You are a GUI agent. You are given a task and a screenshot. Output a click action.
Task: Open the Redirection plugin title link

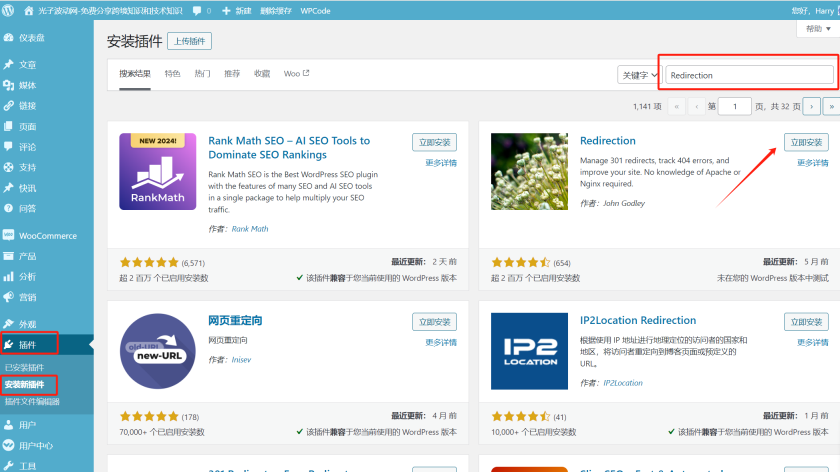[608, 141]
